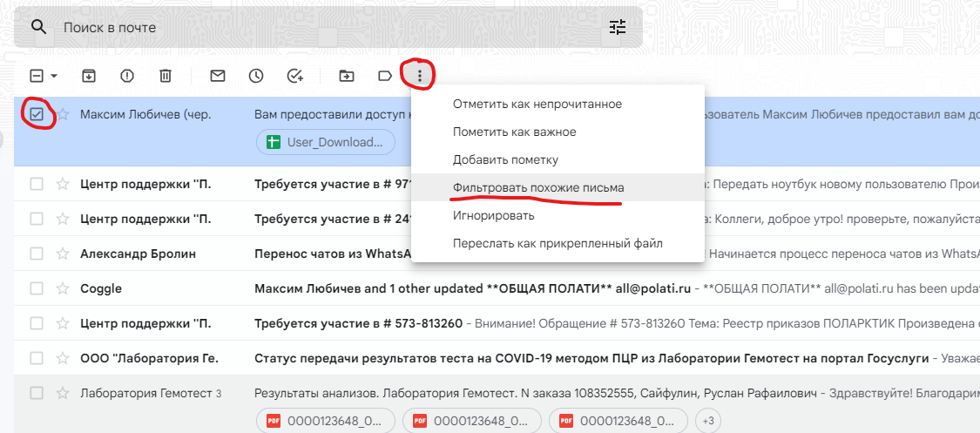Click the three-dot More icon

[420, 76]
